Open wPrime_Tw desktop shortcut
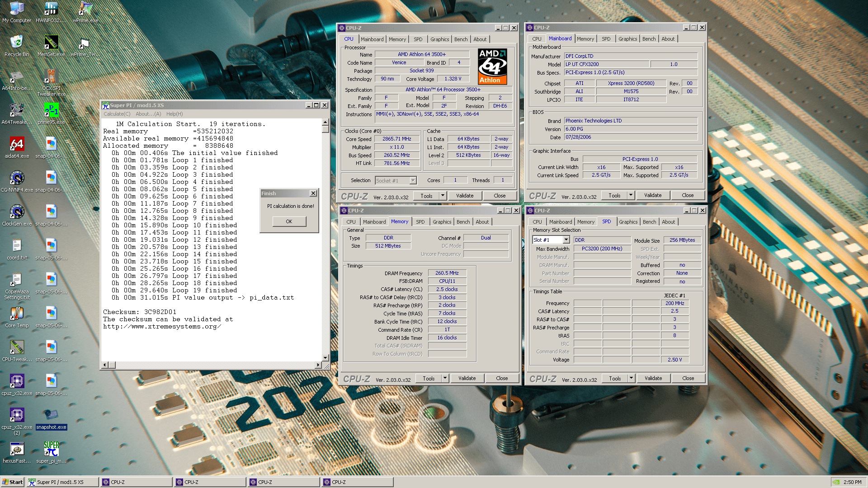 [85, 46]
